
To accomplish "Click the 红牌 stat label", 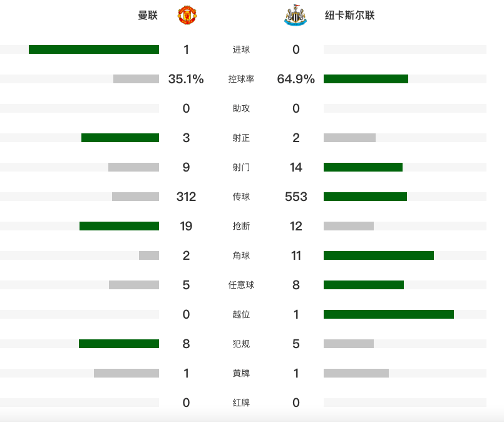I will point(241,403).
